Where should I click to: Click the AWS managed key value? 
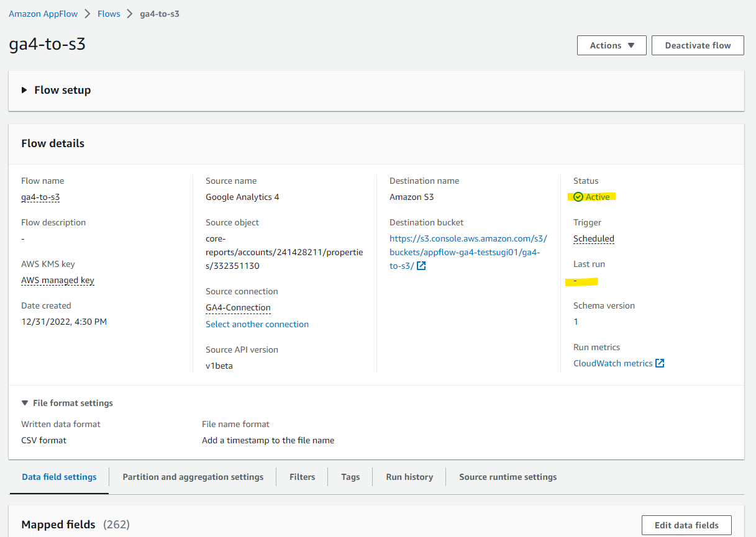tap(58, 280)
